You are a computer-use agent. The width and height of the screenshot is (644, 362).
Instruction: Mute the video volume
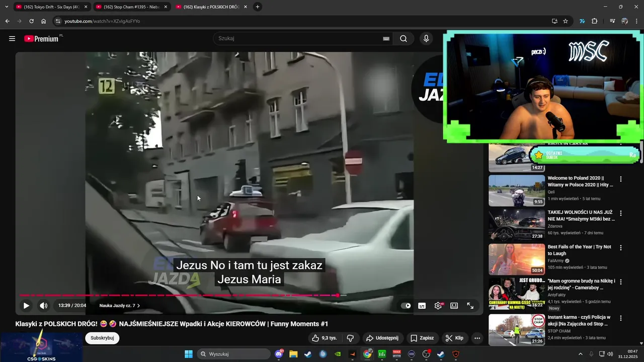[x=44, y=305]
